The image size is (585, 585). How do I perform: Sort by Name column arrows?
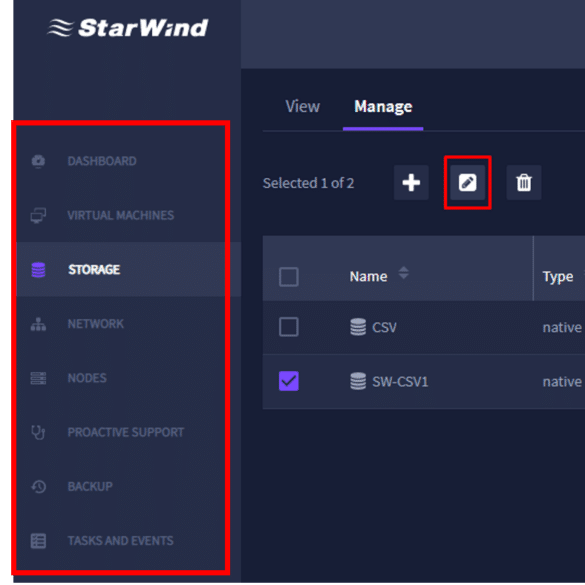pyautogui.click(x=403, y=273)
